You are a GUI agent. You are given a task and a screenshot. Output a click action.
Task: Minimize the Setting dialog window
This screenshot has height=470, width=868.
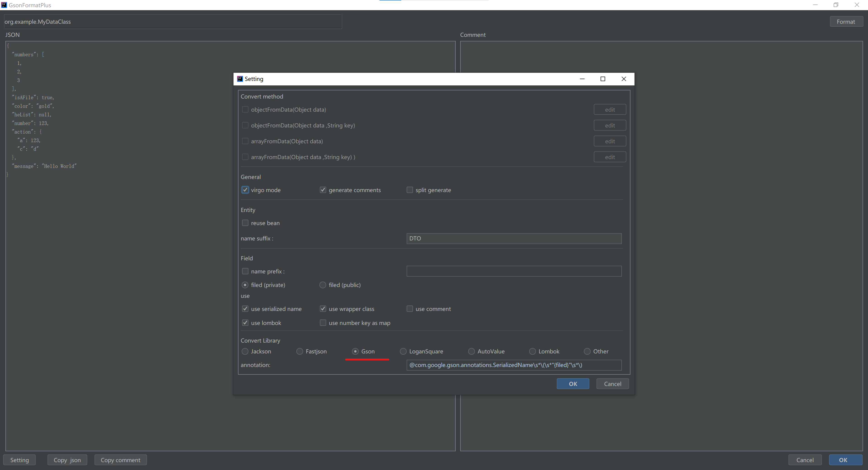point(582,79)
